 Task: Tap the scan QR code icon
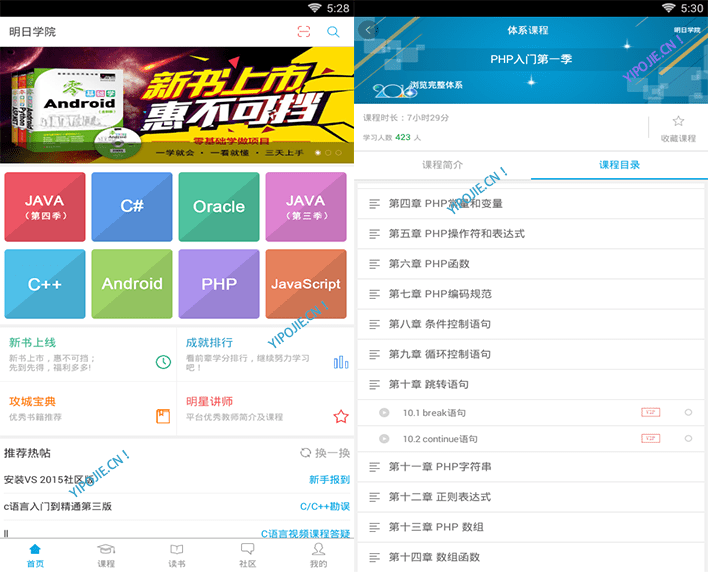[x=304, y=31]
